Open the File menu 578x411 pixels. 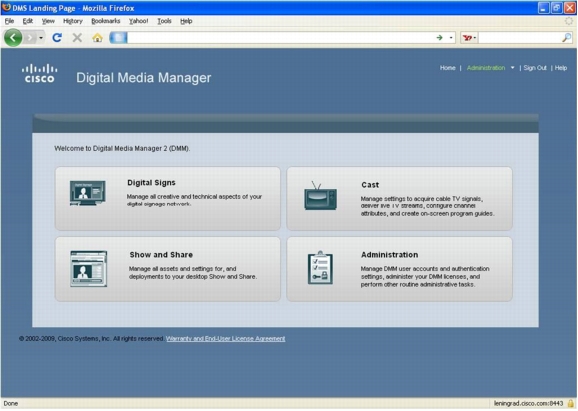[9, 21]
